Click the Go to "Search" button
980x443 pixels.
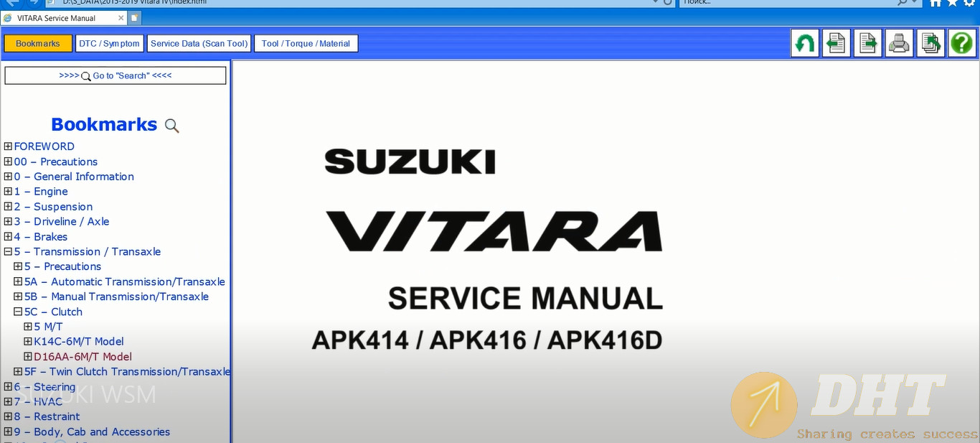(116, 75)
